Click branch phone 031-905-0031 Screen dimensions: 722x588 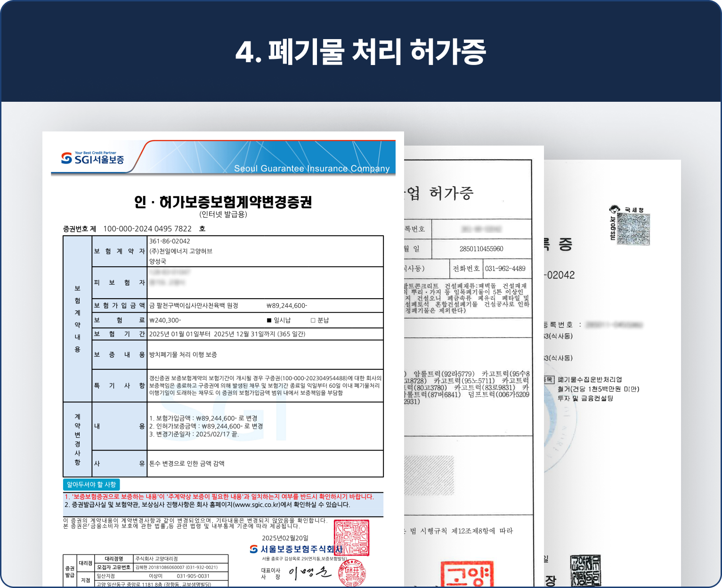pyautogui.click(x=193, y=576)
